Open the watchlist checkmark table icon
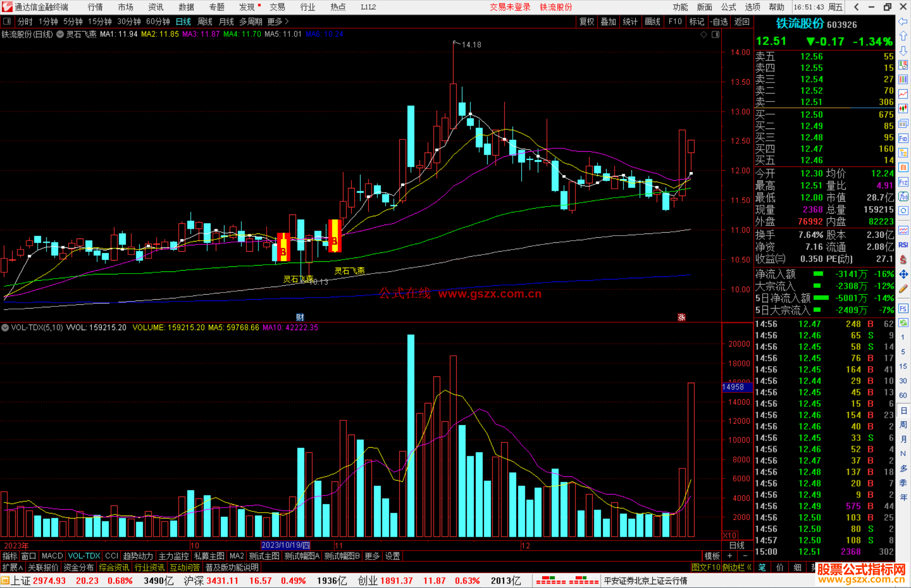This screenshot has height=588, width=911. point(903,65)
